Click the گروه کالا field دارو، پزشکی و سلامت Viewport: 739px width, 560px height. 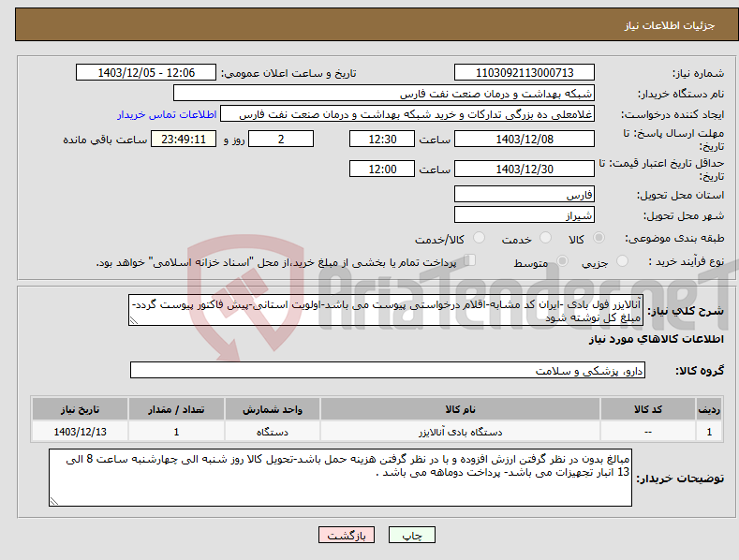point(388,371)
